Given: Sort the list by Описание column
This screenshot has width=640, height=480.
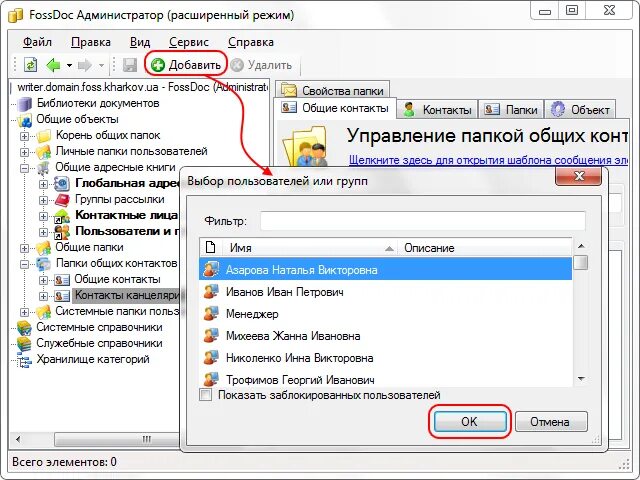Looking at the screenshot, I should 485,248.
